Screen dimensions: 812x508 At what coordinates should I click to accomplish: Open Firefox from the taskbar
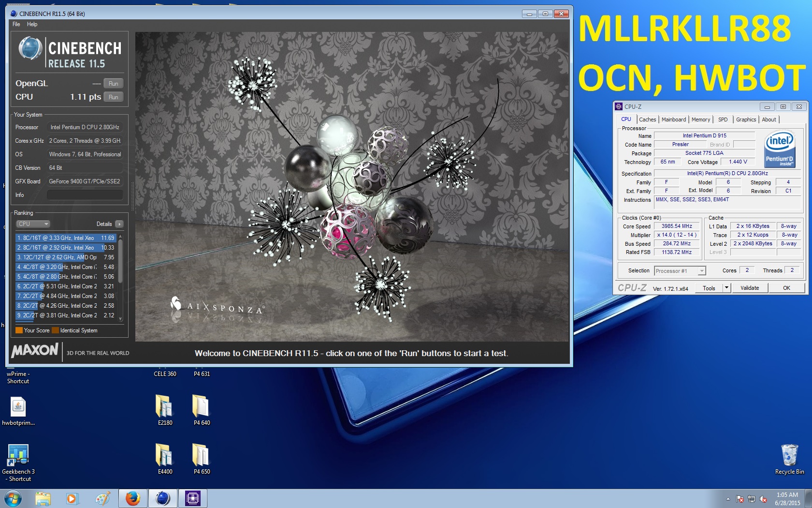[x=132, y=499]
